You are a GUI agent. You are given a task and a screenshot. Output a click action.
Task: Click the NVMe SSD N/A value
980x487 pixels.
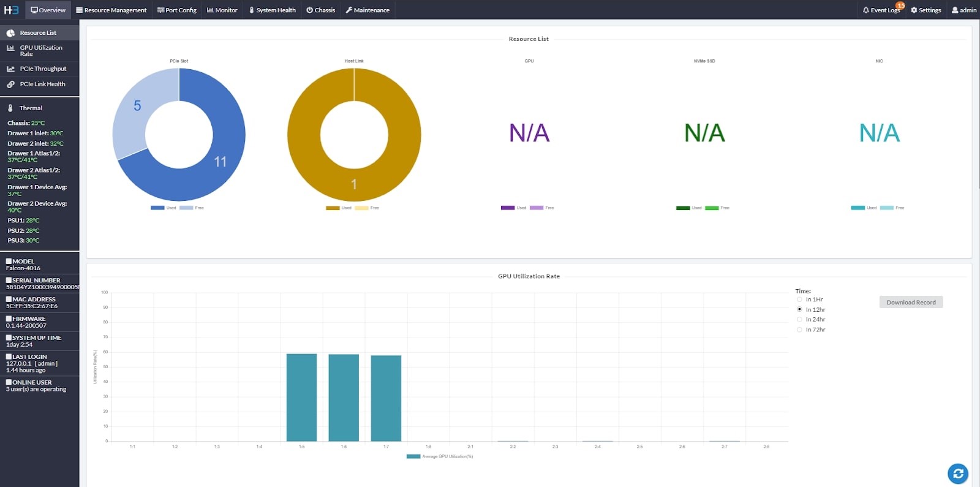[704, 133]
